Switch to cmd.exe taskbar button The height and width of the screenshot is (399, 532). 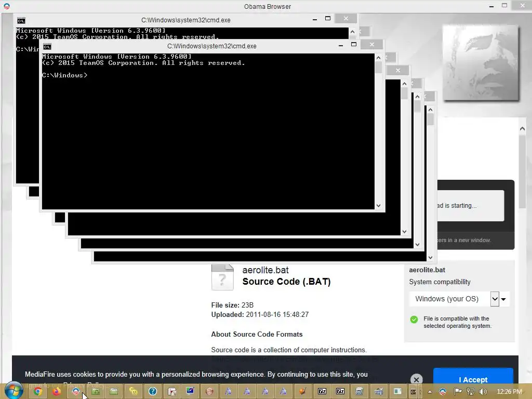(x=414, y=392)
